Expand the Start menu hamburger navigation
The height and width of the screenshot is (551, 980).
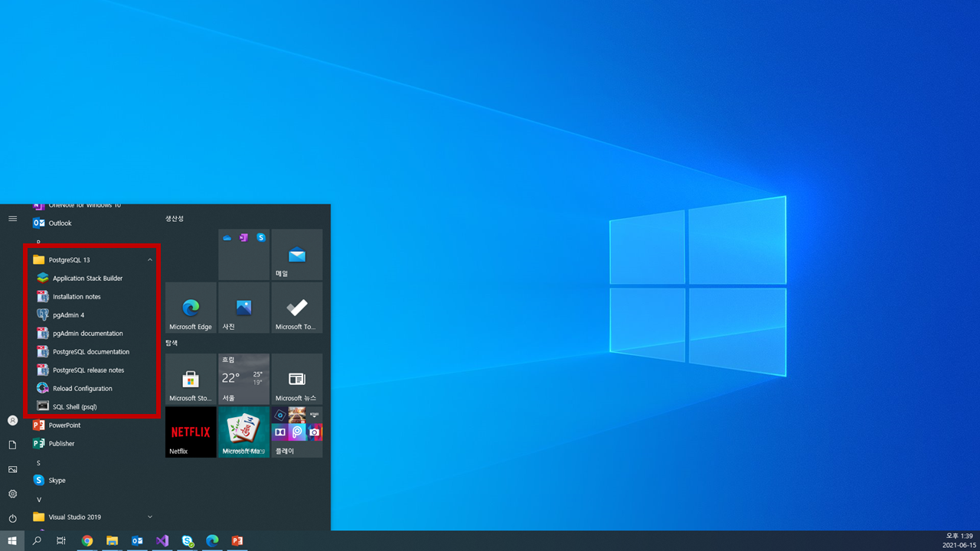12,219
